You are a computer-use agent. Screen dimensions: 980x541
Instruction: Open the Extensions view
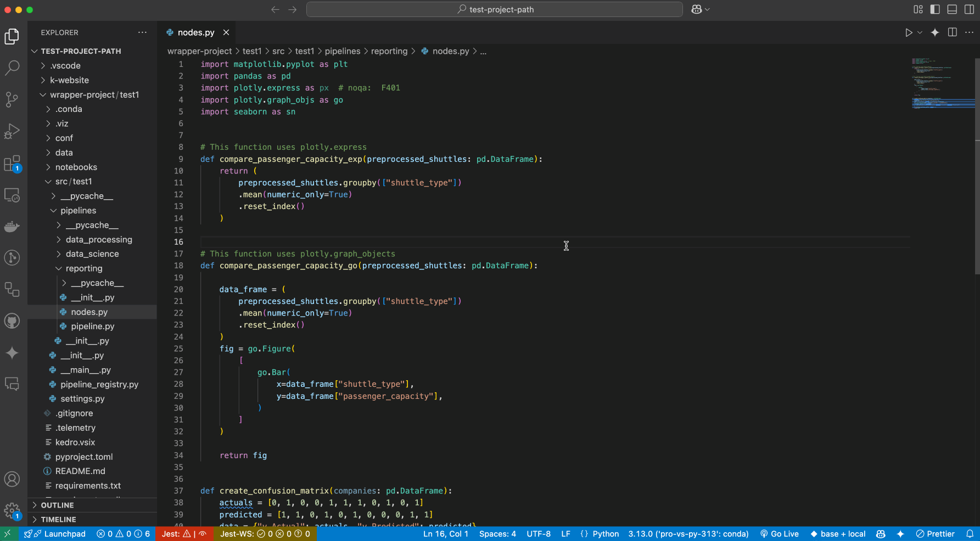pos(12,163)
